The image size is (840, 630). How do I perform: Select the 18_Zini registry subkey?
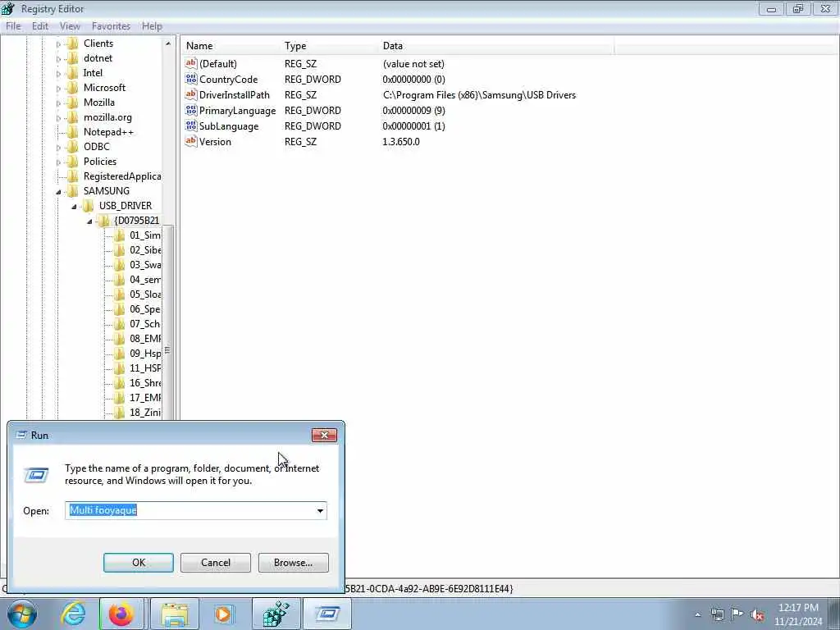click(x=144, y=413)
